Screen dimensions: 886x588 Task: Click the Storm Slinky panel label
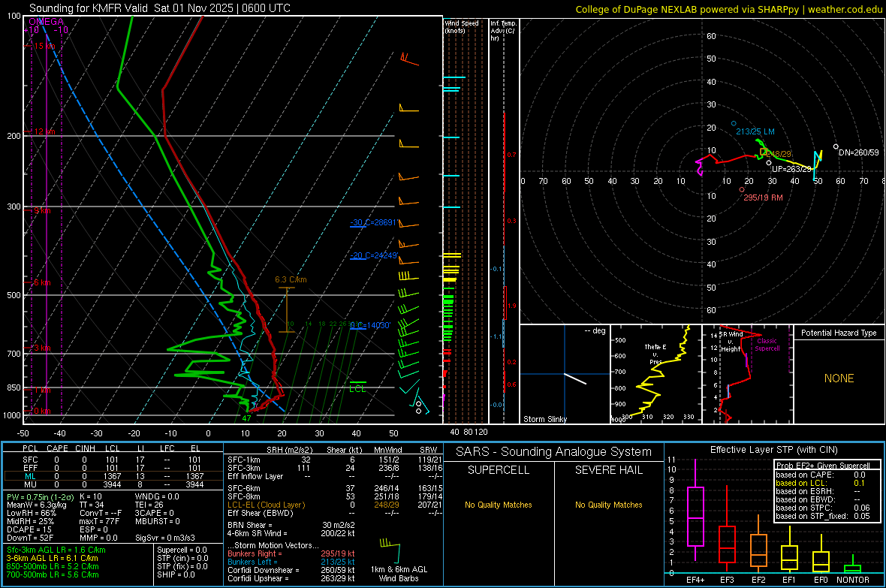(544, 419)
